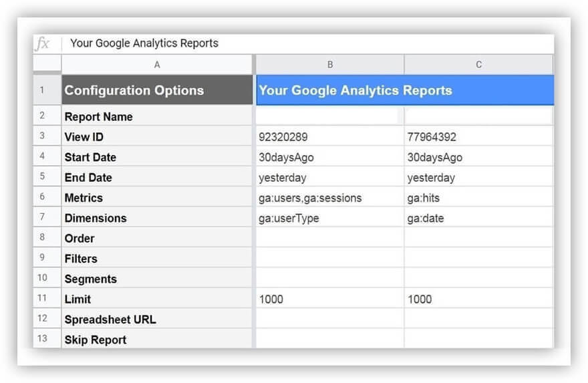Click the Configuration Options header cell
Viewport: 588px width, 383px height.
[x=157, y=90]
